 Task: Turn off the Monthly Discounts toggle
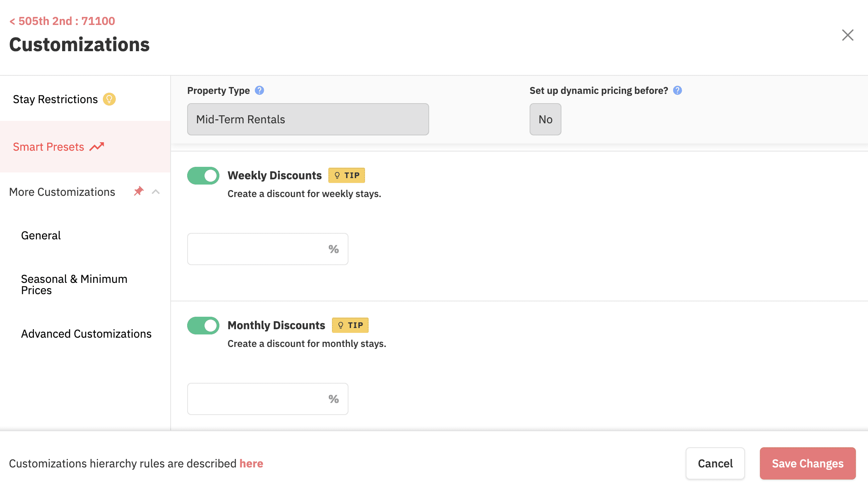tap(203, 326)
